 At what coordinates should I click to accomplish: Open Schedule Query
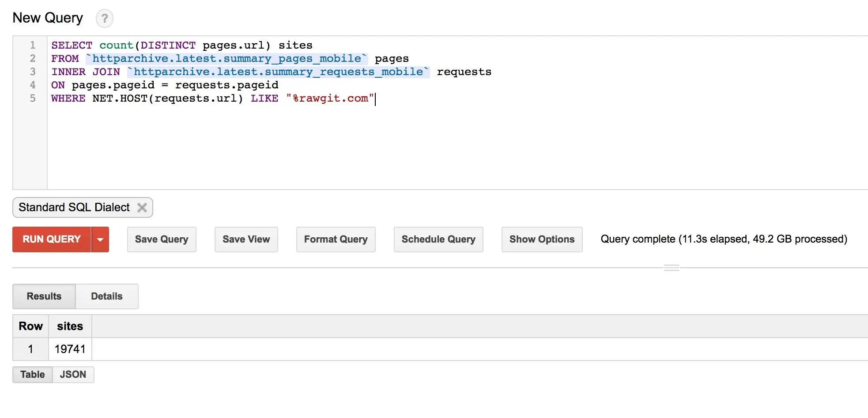click(438, 239)
